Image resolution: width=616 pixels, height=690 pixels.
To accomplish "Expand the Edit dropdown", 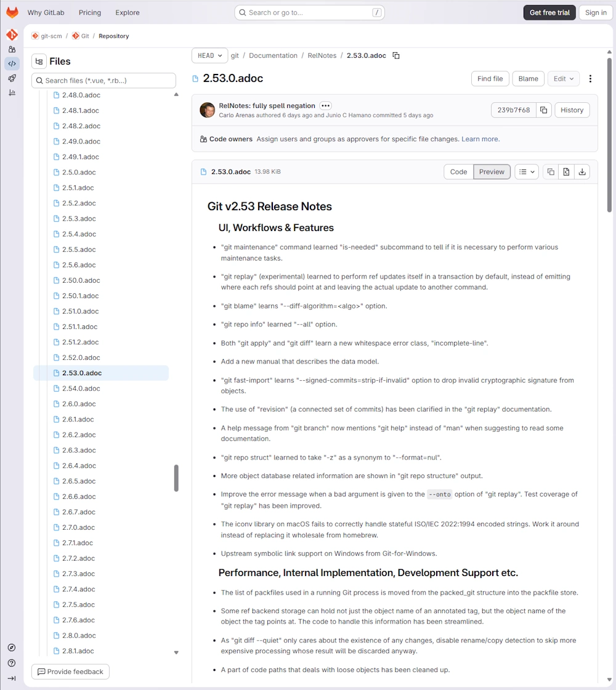I will coord(563,79).
